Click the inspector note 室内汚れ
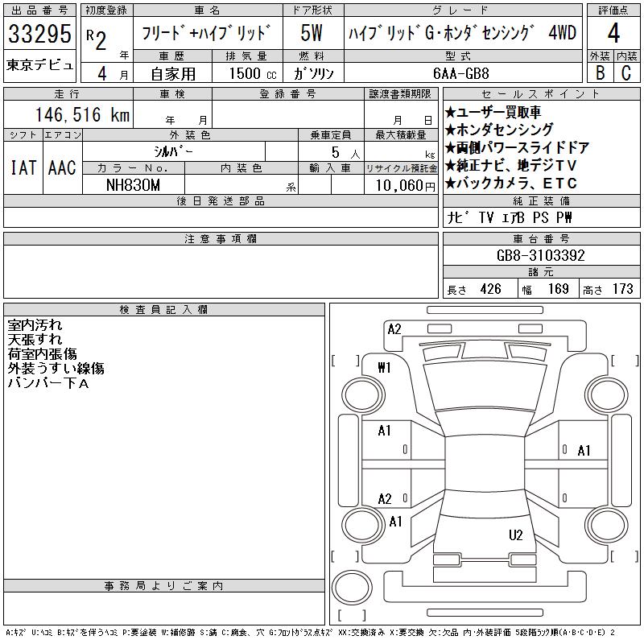Viewport: 644px width, 644px height. click(x=35, y=326)
